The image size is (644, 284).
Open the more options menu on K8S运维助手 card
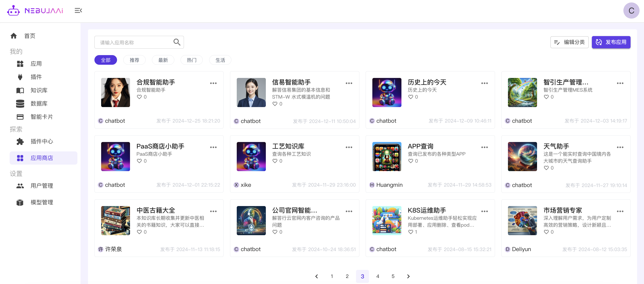coord(484,211)
